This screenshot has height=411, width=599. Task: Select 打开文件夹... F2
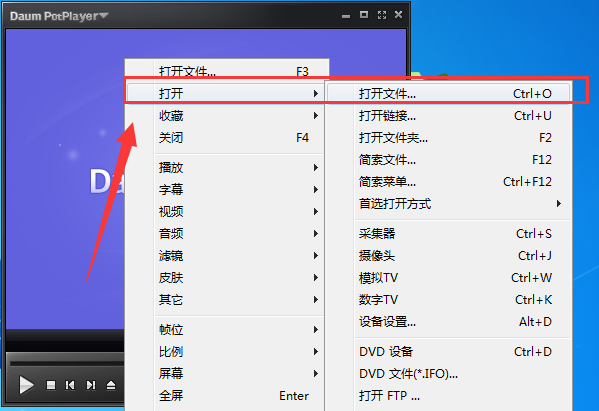(x=449, y=138)
